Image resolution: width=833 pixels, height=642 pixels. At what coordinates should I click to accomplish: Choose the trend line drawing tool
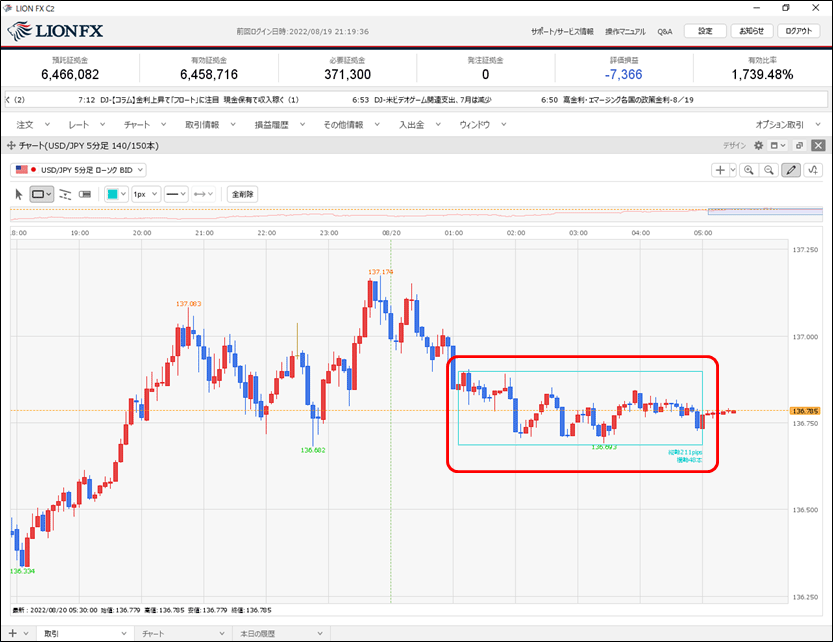65,195
